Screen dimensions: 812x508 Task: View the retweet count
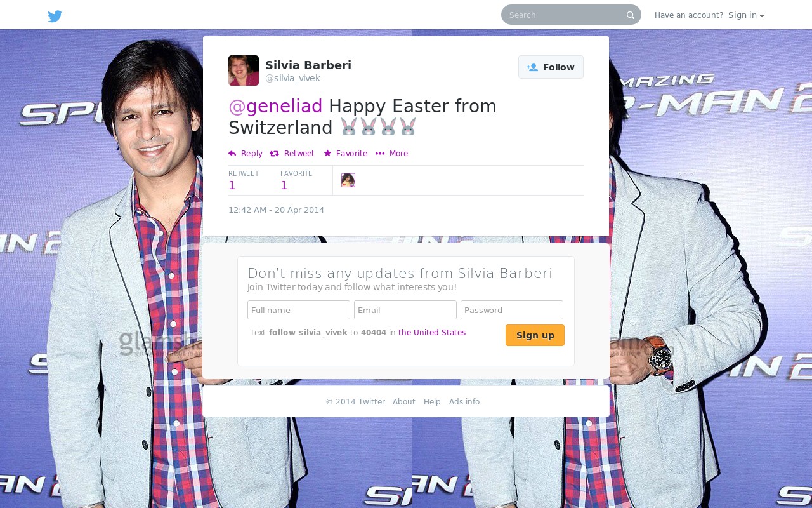[x=232, y=185]
